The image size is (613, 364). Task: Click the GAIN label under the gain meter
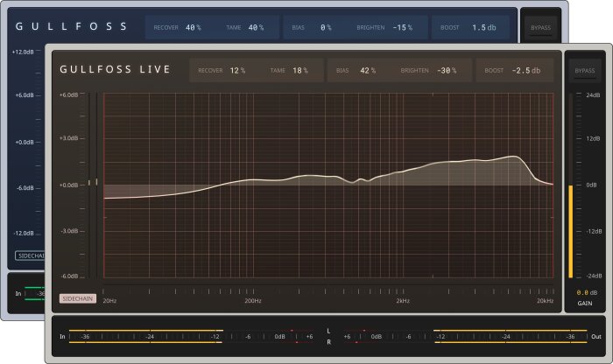(x=585, y=304)
